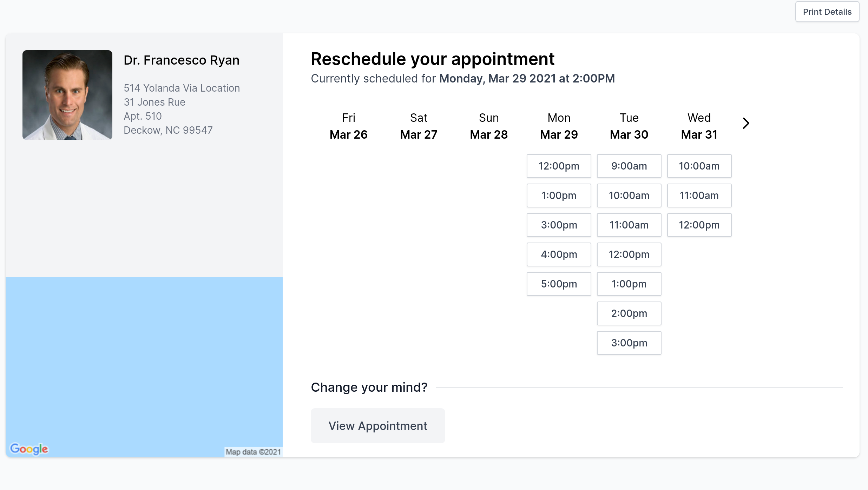Click the Apt. 510 address line
Viewport: 868px width, 490px height.
(x=143, y=116)
